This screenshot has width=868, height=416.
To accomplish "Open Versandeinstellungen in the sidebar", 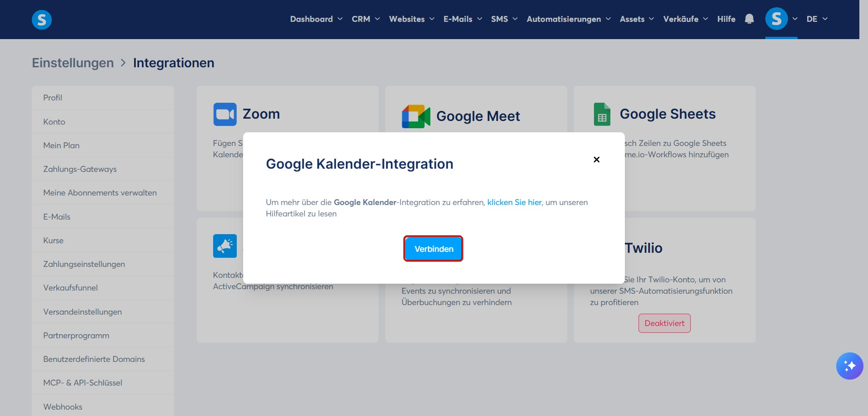I will tap(103, 312).
